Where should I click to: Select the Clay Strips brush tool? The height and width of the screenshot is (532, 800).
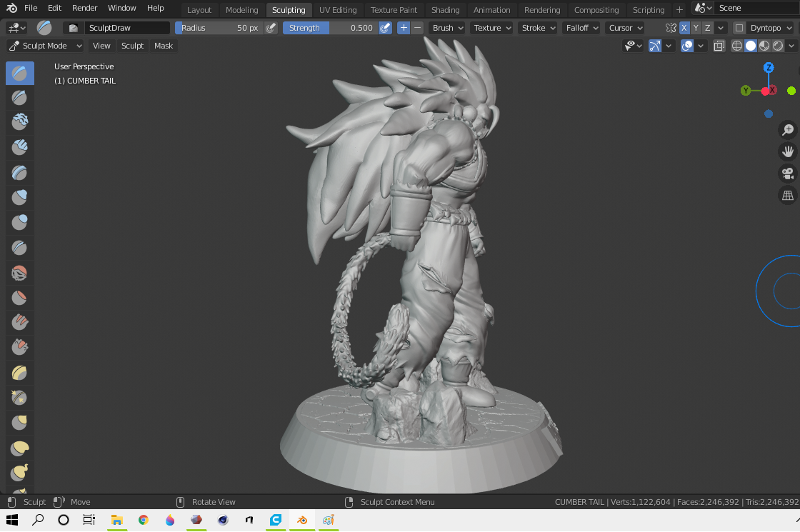point(19,147)
